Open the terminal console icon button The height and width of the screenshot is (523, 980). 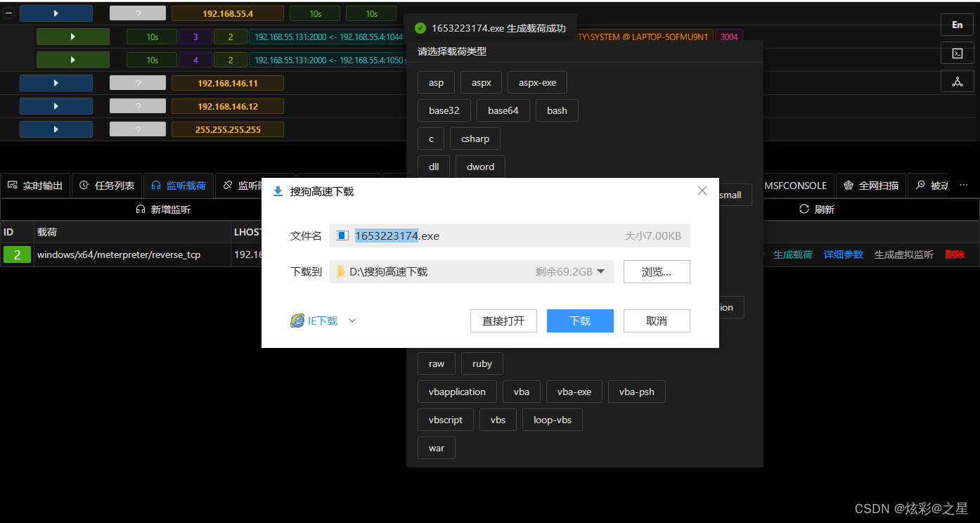coord(958,53)
